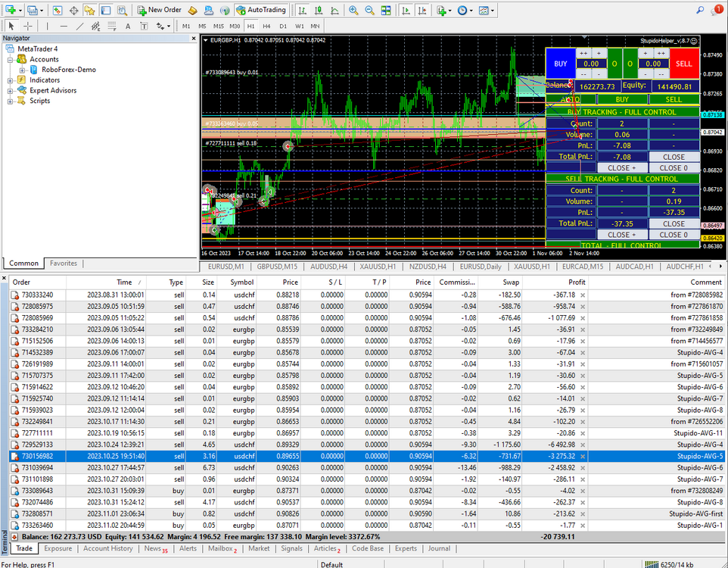
Task: Open the Account History terminal tab
Action: [x=107, y=548]
